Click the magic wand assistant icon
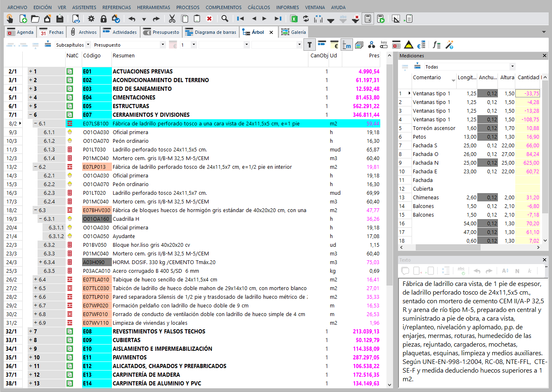Screen dimensions: 552x392 coord(449,45)
